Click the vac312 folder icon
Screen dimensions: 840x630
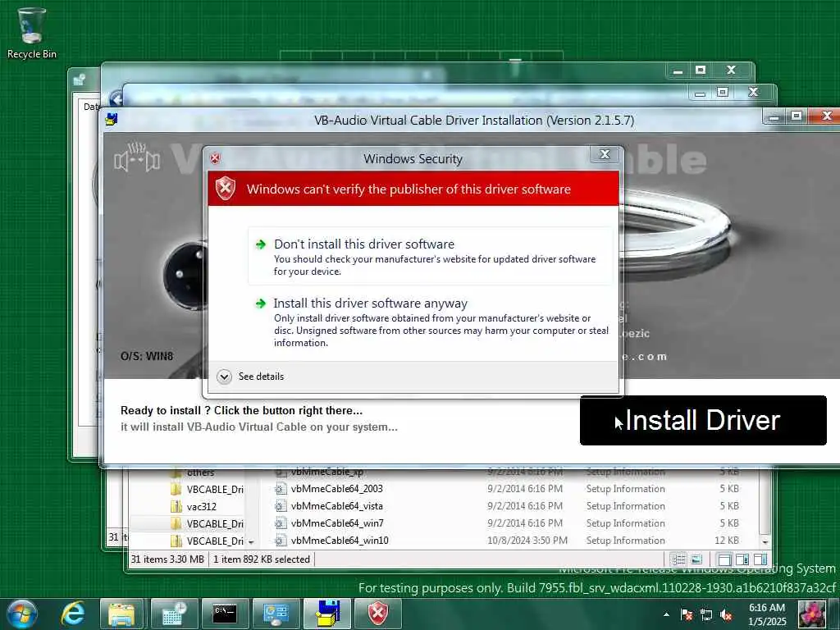click(x=176, y=506)
